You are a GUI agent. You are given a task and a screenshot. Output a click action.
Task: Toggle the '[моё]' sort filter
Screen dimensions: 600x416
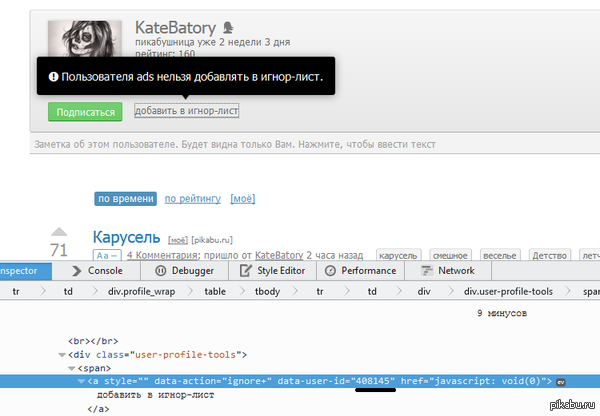pyautogui.click(x=242, y=199)
